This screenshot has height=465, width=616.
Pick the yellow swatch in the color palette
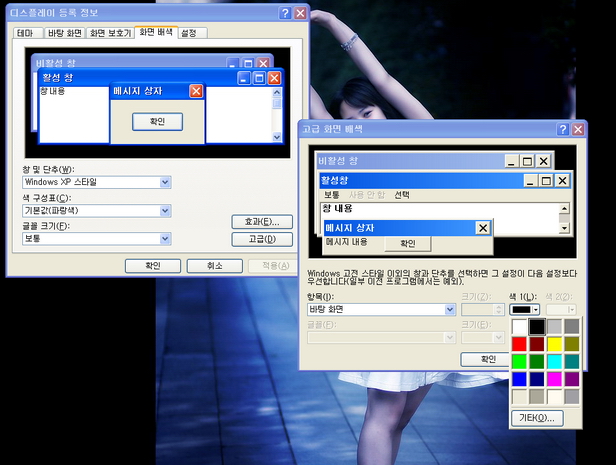[x=553, y=344]
